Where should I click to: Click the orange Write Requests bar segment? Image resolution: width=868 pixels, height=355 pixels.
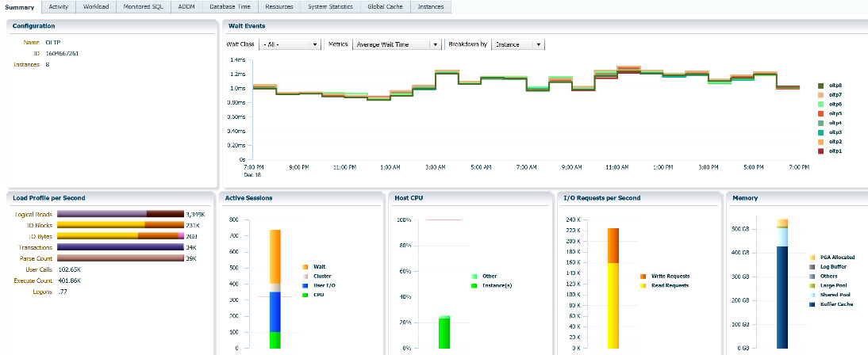pos(613,245)
